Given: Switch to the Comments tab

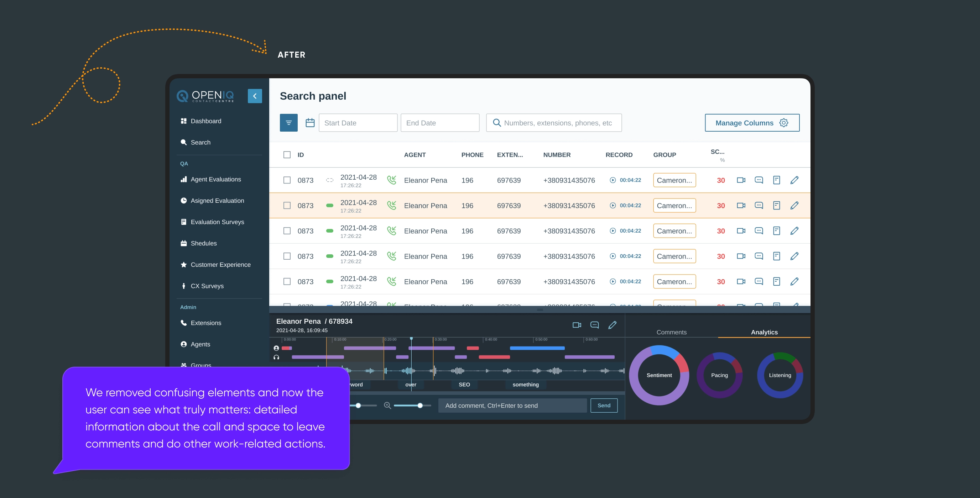Looking at the screenshot, I should (671, 332).
